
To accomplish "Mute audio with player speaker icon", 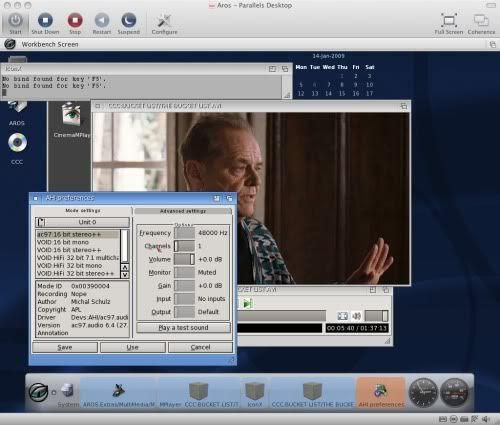I will (x=356, y=316).
